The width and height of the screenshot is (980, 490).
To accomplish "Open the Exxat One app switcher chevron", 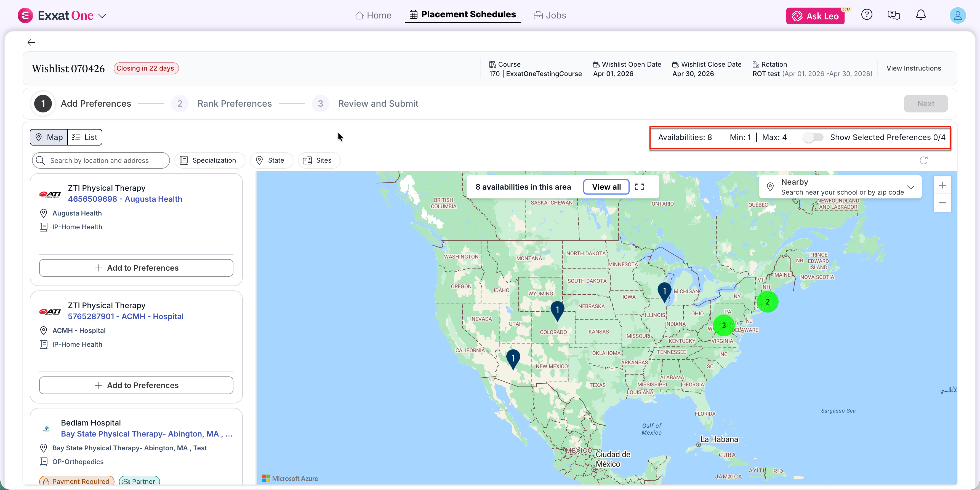I will pyautogui.click(x=102, y=16).
